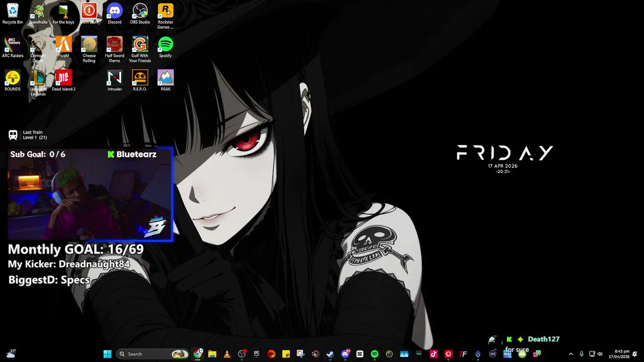Viewport: 644px width, 362px height.
Task: Open Google Chrome in the taskbar
Action: 198,354
